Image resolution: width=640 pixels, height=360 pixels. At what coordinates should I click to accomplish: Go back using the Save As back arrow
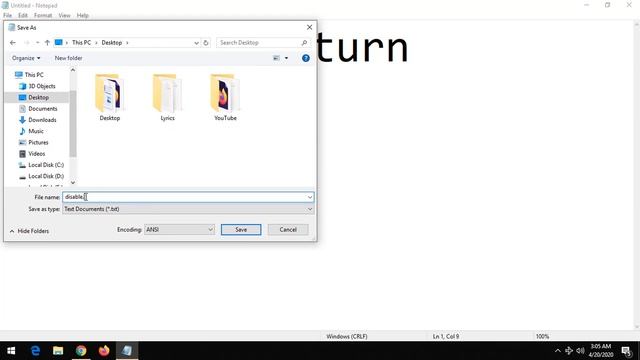(x=13, y=42)
